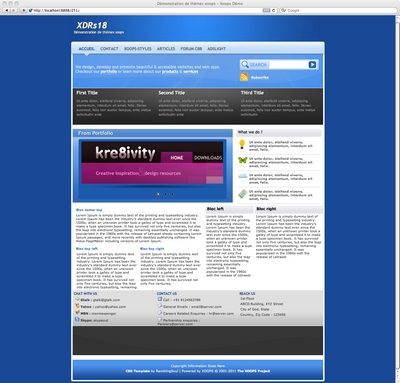The width and height of the screenshot is (400, 383).
Task: Open the ACCUEIL menu tab
Action: [x=87, y=49]
